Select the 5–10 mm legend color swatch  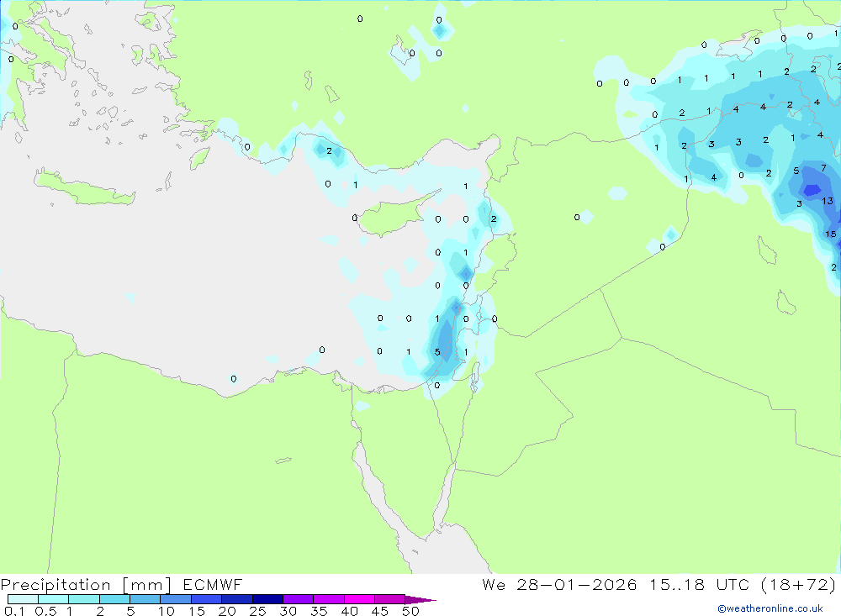pos(145,599)
